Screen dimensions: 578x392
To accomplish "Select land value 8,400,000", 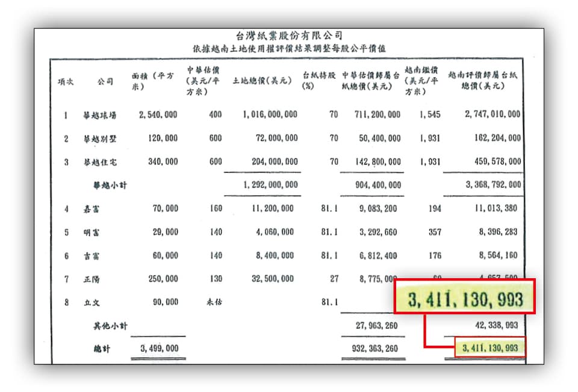I will pos(275,255).
